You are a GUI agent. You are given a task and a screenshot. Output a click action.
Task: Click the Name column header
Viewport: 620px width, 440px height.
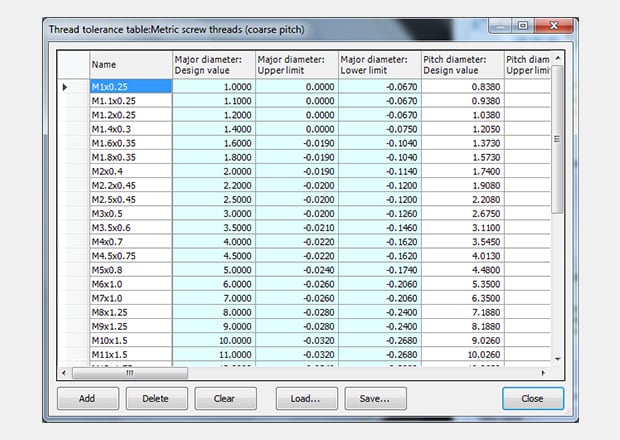[130, 65]
